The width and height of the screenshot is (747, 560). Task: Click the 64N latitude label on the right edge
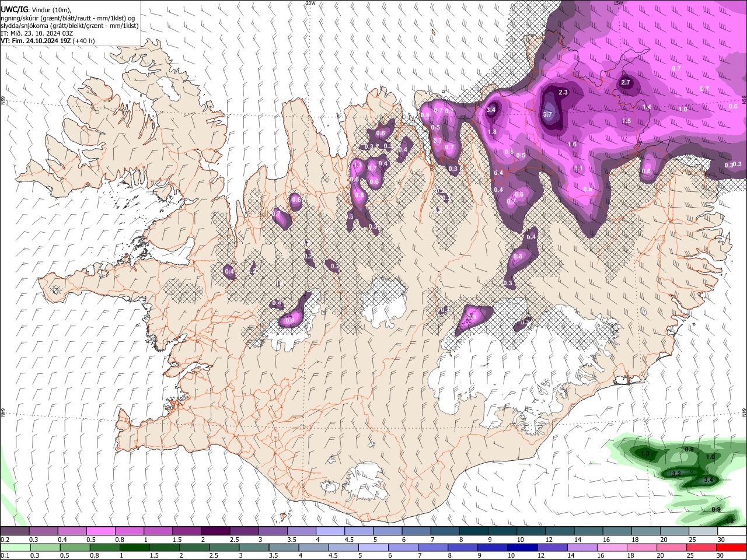(744, 412)
